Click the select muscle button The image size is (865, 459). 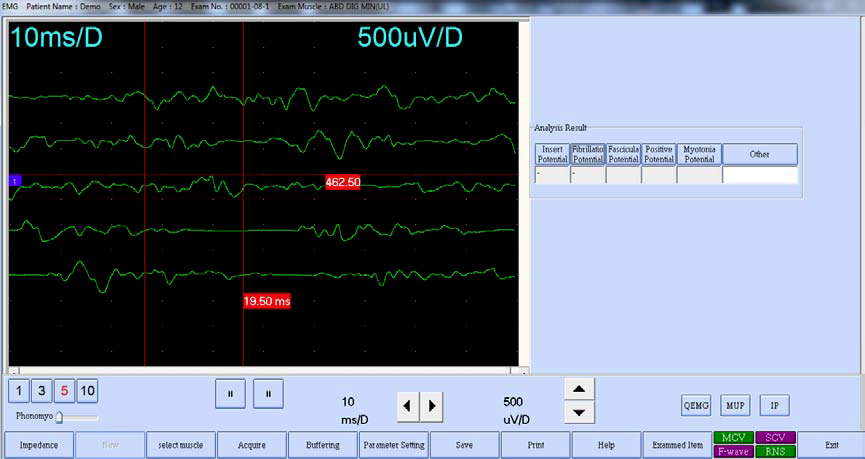point(180,445)
